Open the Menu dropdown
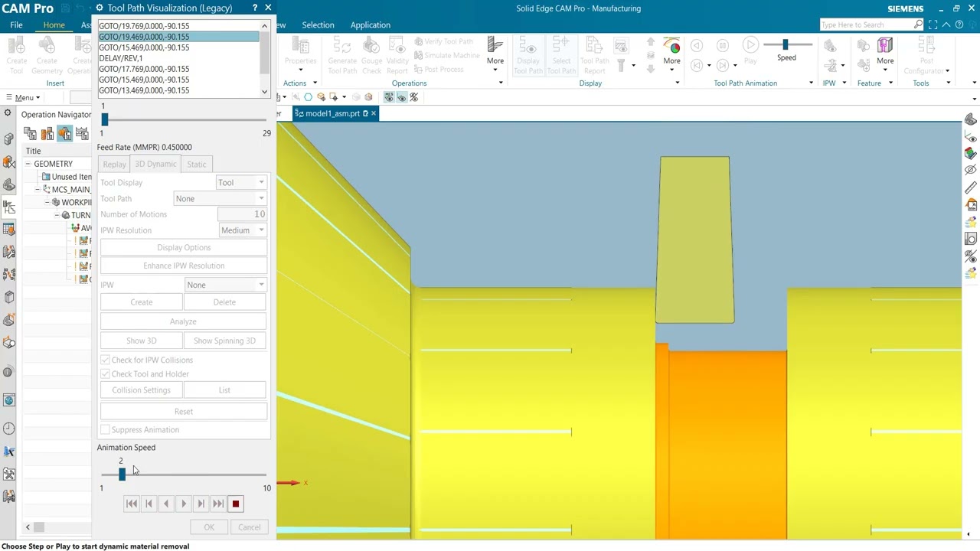The width and height of the screenshot is (980, 551). [x=23, y=97]
